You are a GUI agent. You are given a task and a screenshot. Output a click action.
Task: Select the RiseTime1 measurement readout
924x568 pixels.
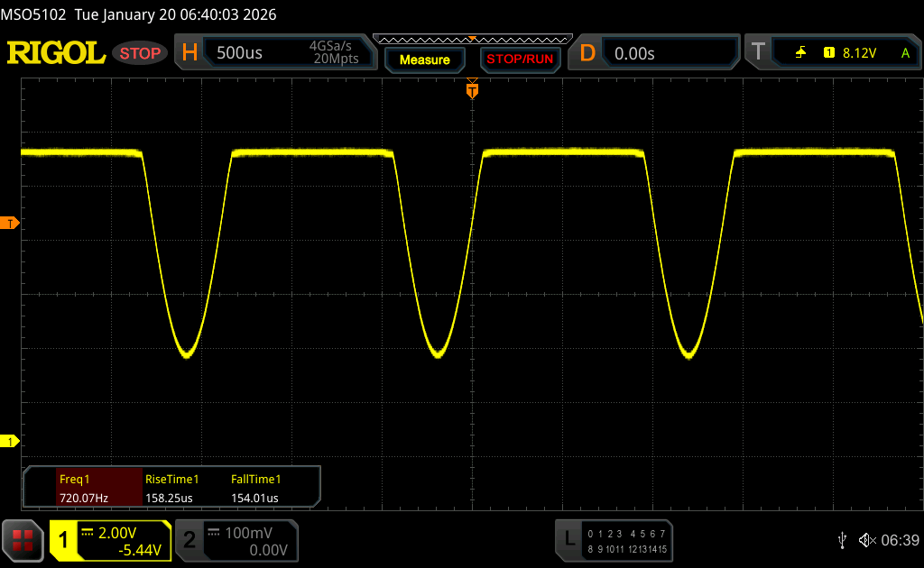point(171,488)
